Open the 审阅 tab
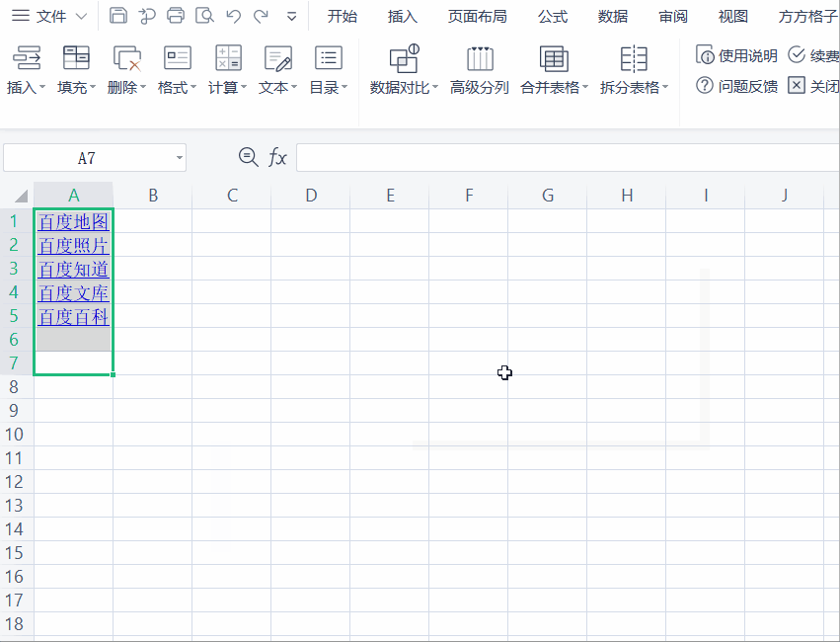Image resolution: width=840 pixels, height=642 pixels. point(673,16)
